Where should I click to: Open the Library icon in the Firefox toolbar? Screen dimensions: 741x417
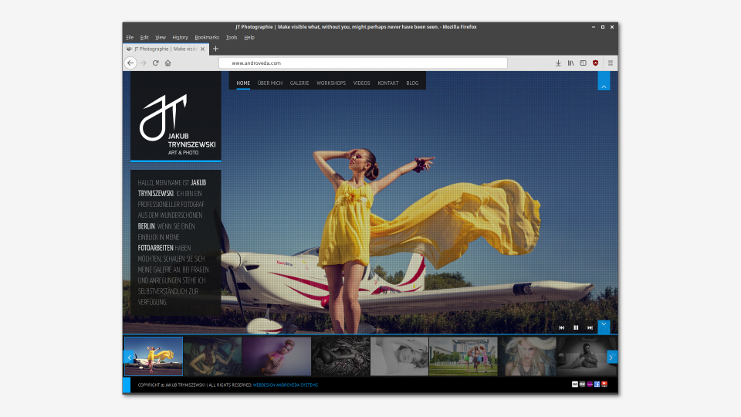click(571, 63)
